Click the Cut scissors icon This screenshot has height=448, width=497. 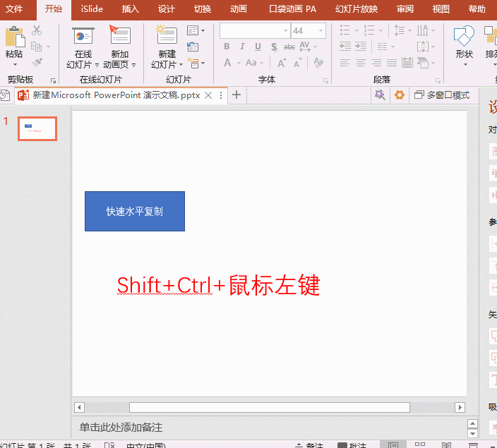[x=37, y=30]
